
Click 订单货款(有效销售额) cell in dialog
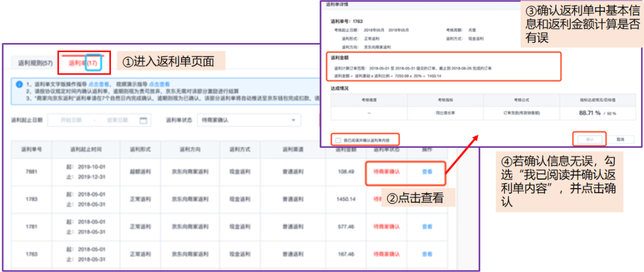[522, 112]
